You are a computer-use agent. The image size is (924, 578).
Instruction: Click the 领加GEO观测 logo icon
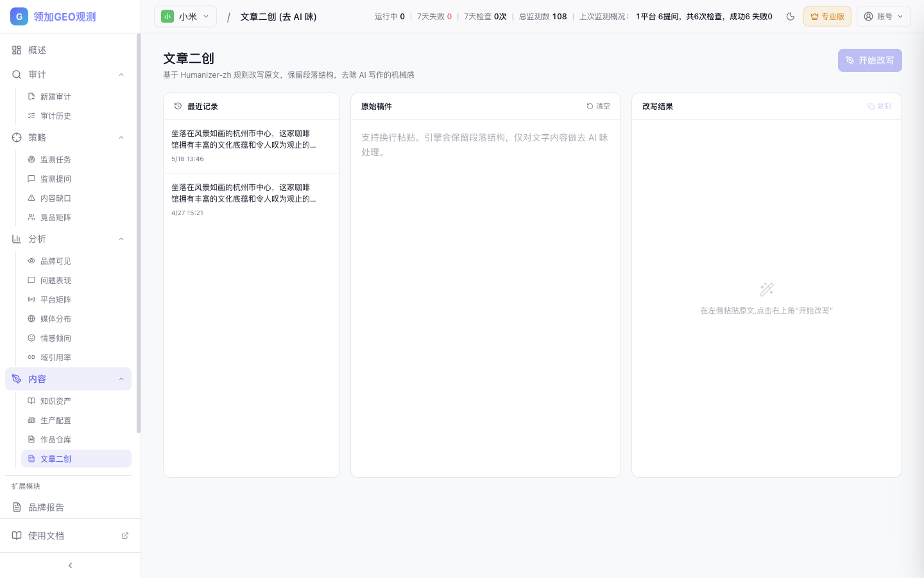click(19, 17)
